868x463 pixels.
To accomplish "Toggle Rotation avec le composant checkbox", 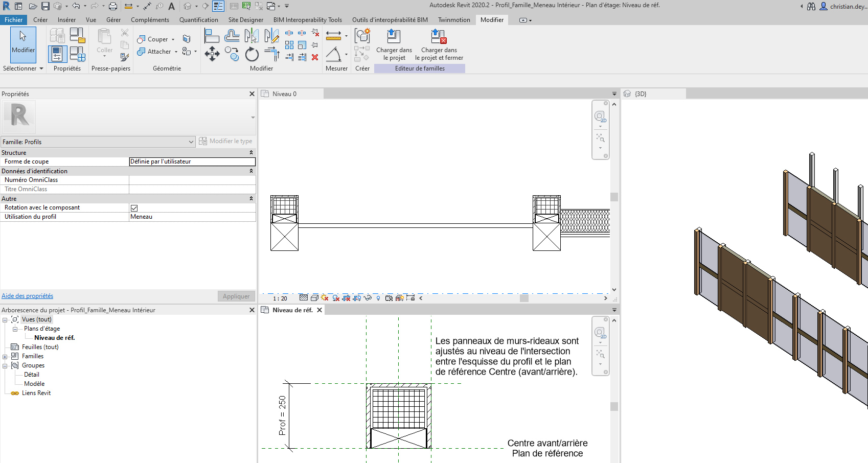I will coord(134,208).
